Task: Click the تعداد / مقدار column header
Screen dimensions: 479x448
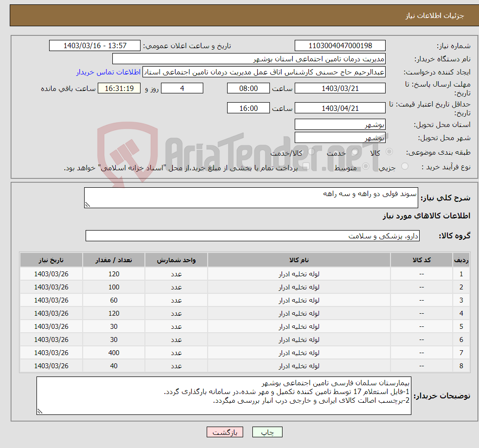Action: 114,260
